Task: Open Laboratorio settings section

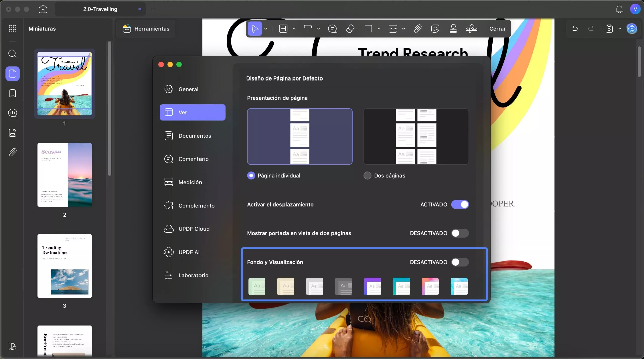Action: pos(192,275)
